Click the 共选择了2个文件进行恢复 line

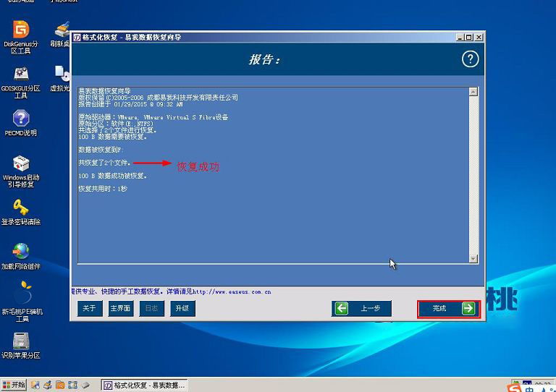click(117, 130)
